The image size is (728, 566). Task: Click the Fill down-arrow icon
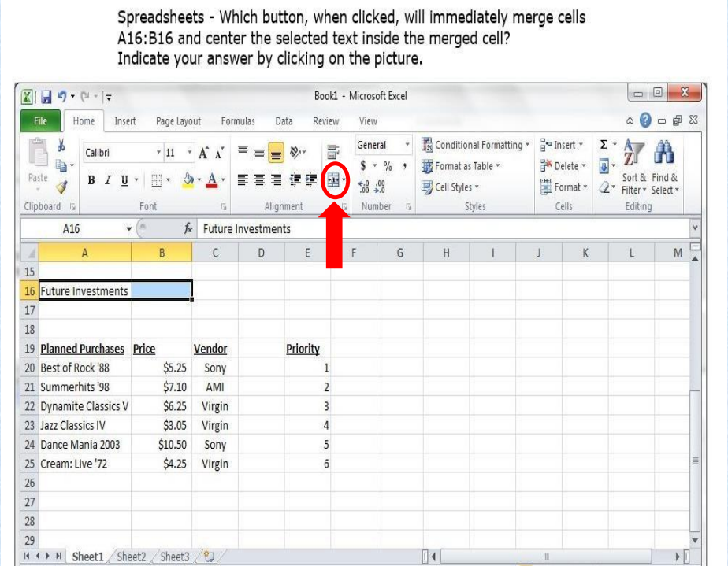tap(604, 165)
